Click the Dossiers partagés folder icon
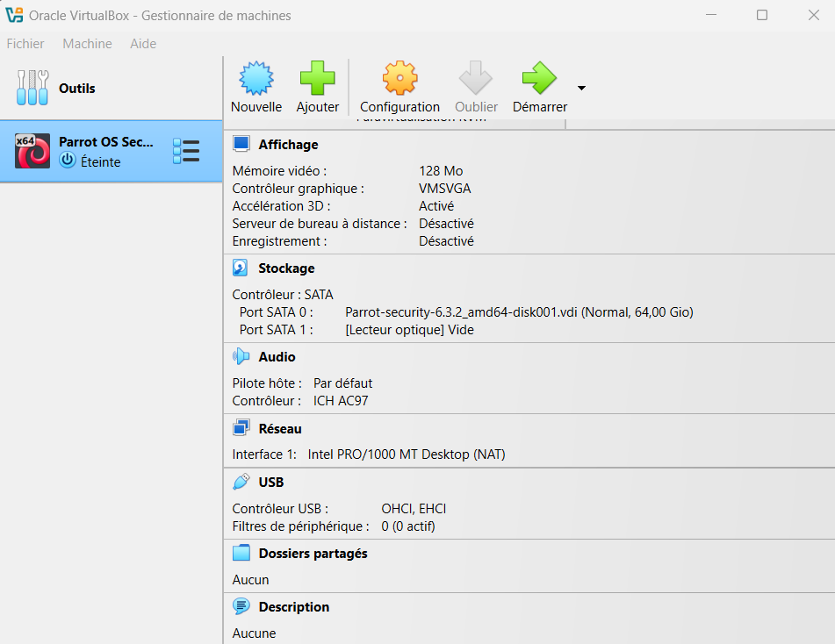The width and height of the screenshot is (835, 644). [241, 553]
